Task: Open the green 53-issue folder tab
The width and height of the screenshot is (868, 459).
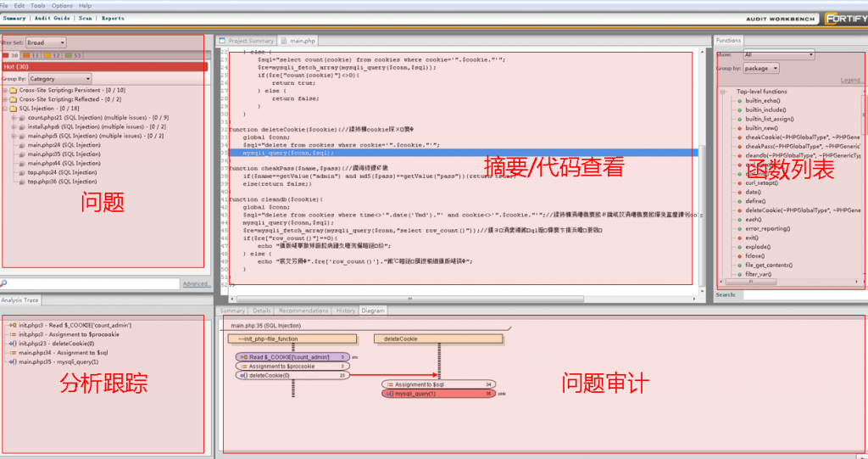Action: 74,55
